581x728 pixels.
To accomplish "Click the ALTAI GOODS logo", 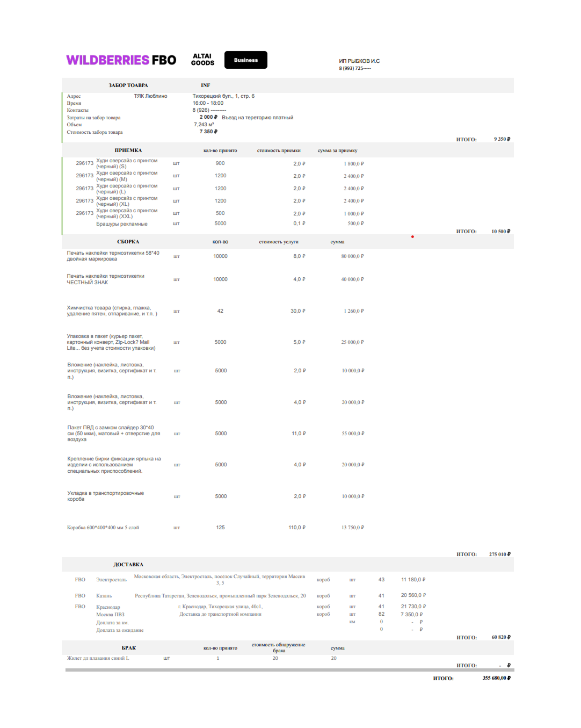I will pos(202,60).
